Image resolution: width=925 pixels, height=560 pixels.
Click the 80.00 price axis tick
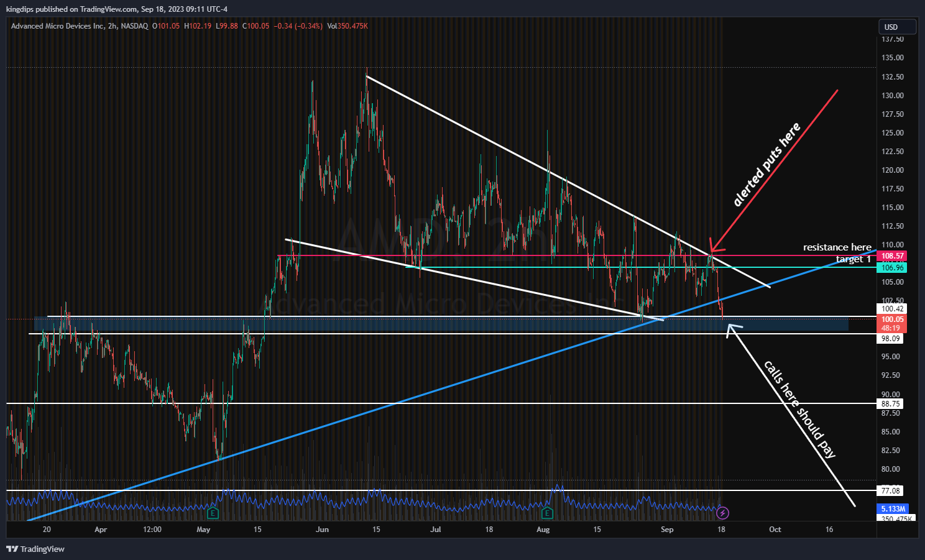[890, 469]
